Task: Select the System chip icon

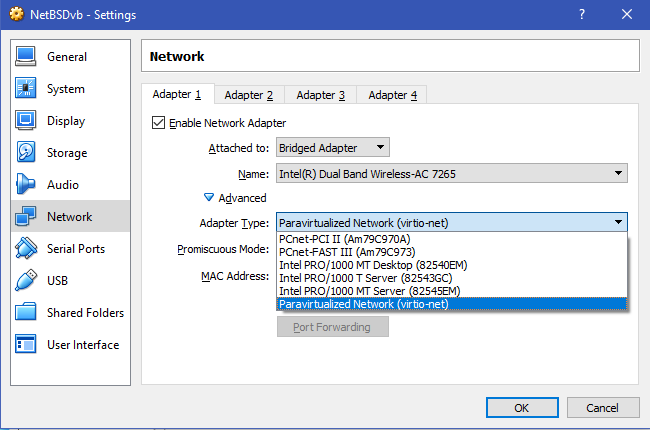Action: 27,89
